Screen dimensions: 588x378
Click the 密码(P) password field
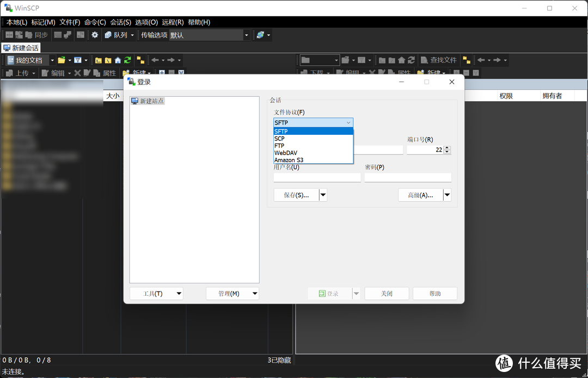(x=408, y=178)
